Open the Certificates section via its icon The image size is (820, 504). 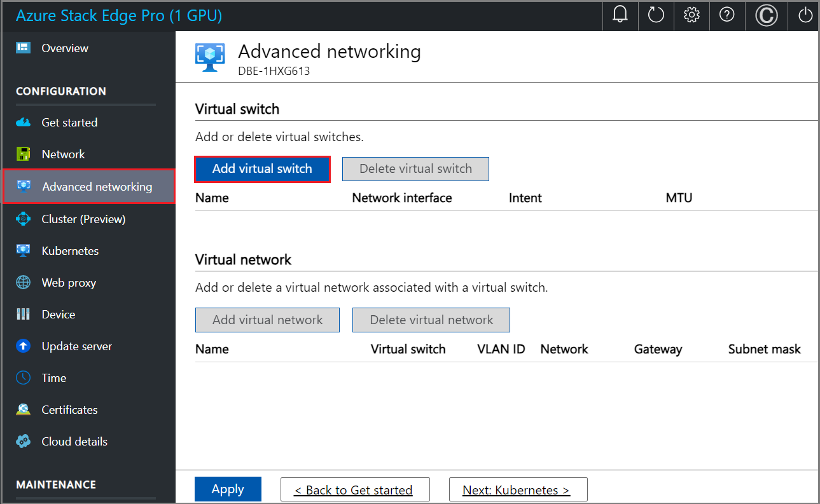point(25,409)
